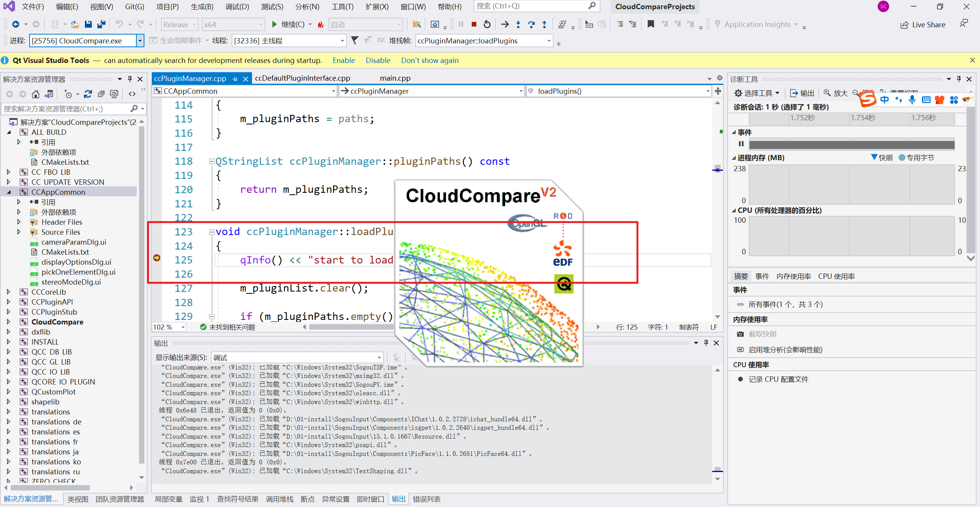Open the Sogou voice input microphone
Screen dimensions: 980x507
[x=912, y=100]
